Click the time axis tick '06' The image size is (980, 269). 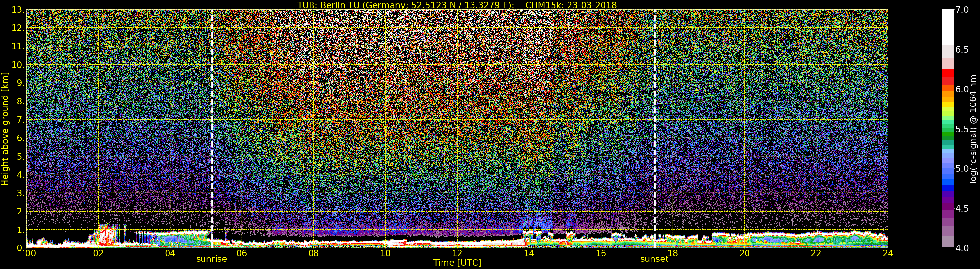(242, 253)
